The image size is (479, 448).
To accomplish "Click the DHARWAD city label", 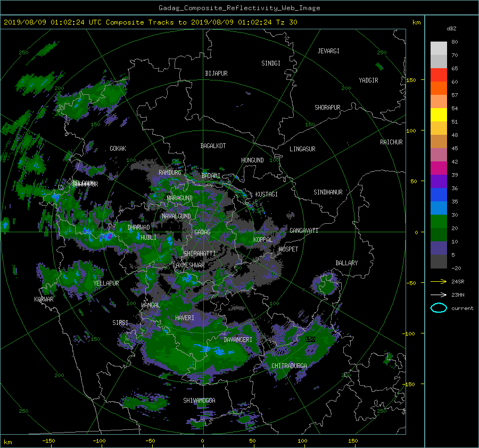I will (x=139, y=227).
